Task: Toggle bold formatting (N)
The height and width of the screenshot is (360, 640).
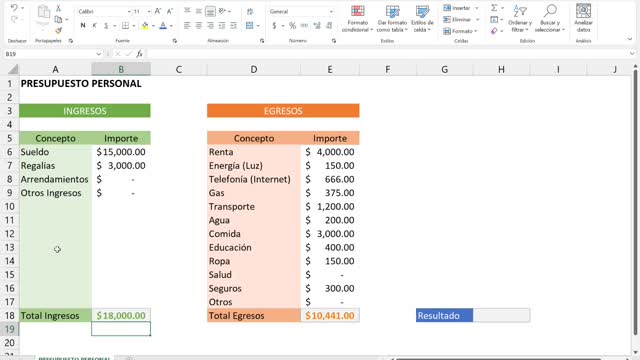Action: (83, 26)
